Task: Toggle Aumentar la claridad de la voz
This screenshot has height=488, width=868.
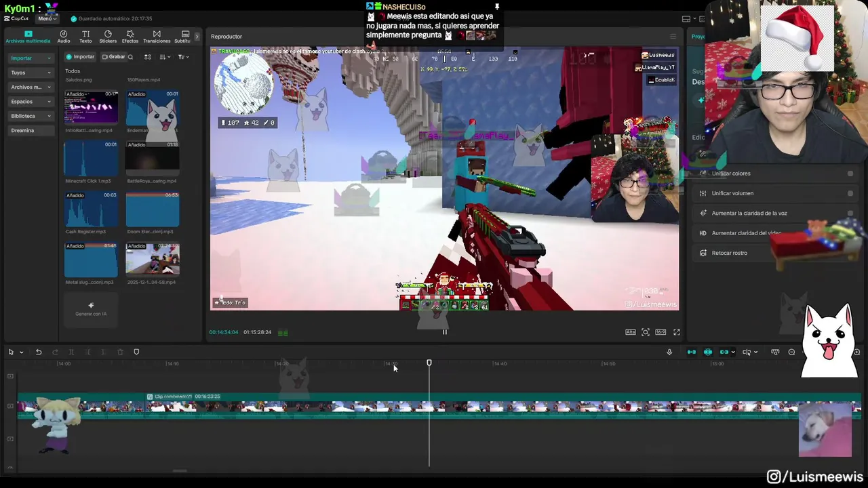Action: click(850, 213)
